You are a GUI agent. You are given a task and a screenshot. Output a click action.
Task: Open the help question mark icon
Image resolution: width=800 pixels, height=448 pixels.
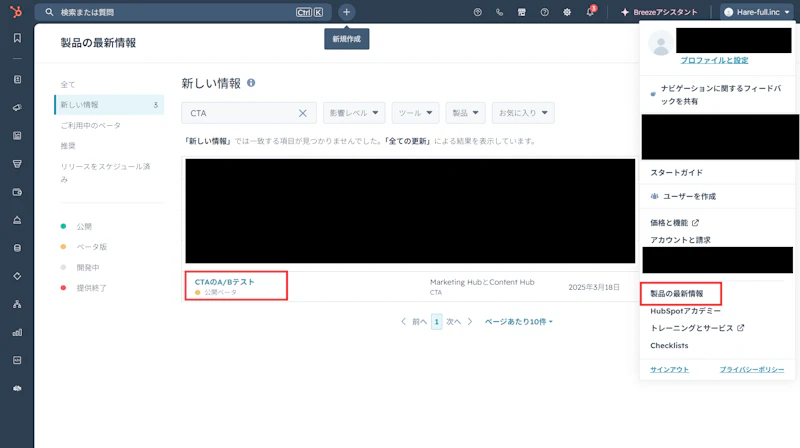(x=544, y=12)
